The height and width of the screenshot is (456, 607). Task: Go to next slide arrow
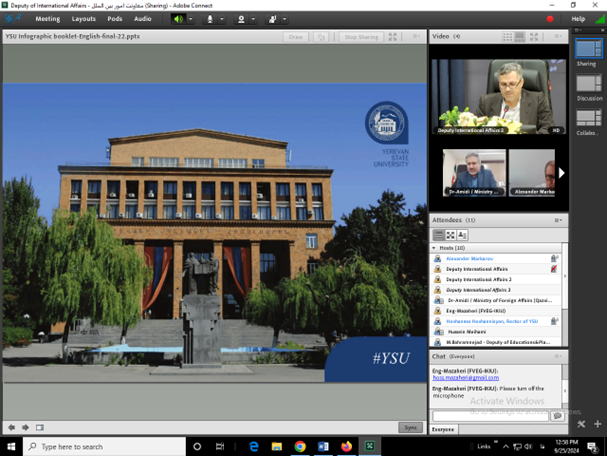click(x=26, y=427)
